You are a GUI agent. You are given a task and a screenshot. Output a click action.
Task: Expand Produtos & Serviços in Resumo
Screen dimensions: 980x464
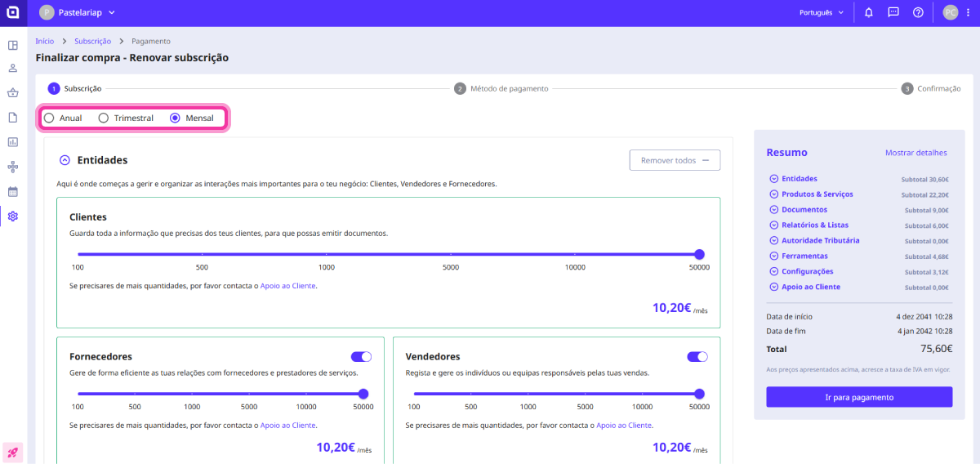[773, 194]
